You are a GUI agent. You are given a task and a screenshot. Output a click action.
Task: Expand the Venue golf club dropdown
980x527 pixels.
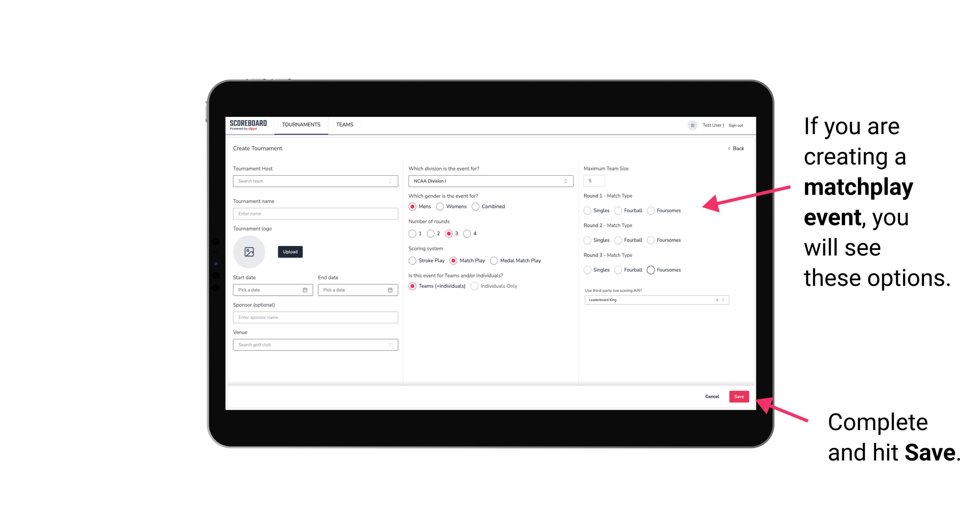click(390, 344)
